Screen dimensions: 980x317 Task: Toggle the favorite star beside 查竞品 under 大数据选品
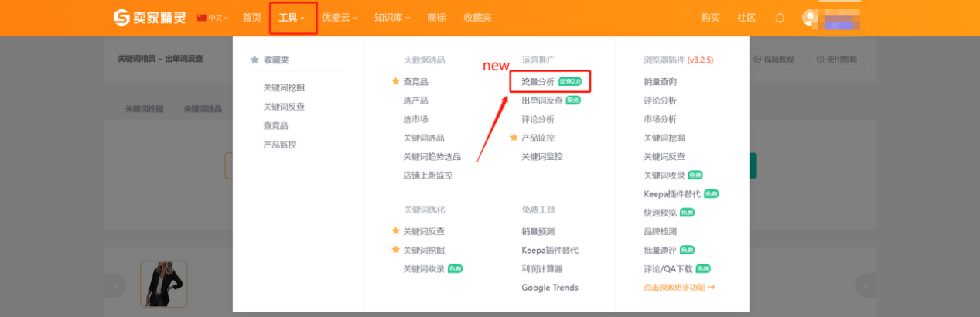point(396,81)
